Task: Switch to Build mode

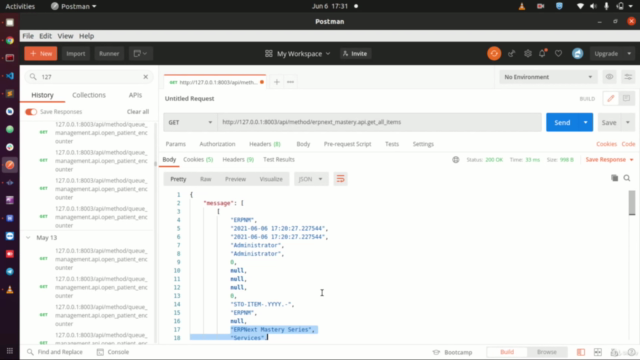Action: tap(507, 352)
